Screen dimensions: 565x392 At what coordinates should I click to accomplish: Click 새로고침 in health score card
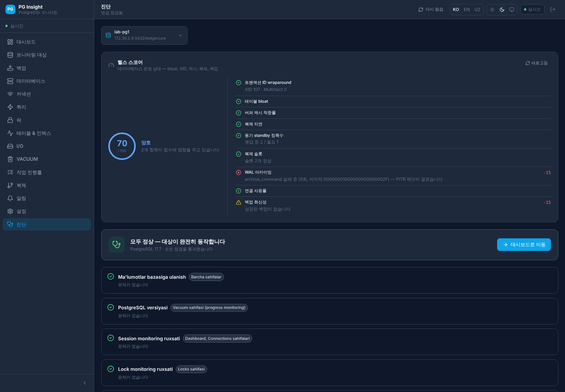click(536, 63)
